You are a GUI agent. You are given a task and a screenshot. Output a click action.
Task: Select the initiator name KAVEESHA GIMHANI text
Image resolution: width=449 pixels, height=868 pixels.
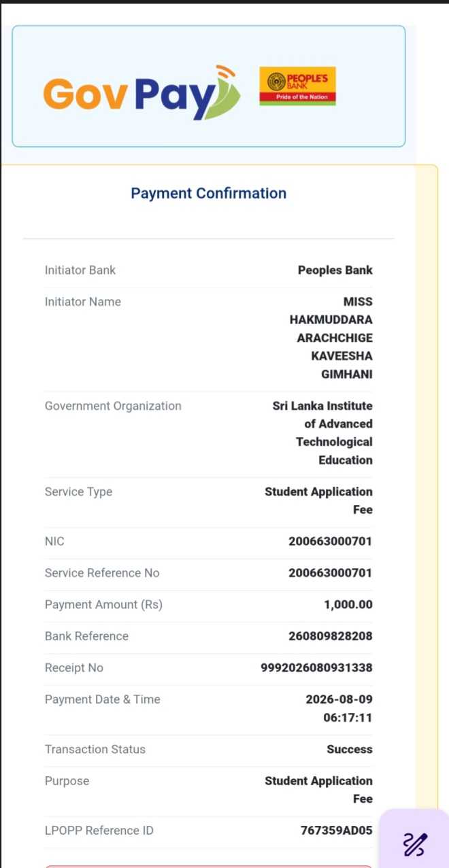point(342,365)
